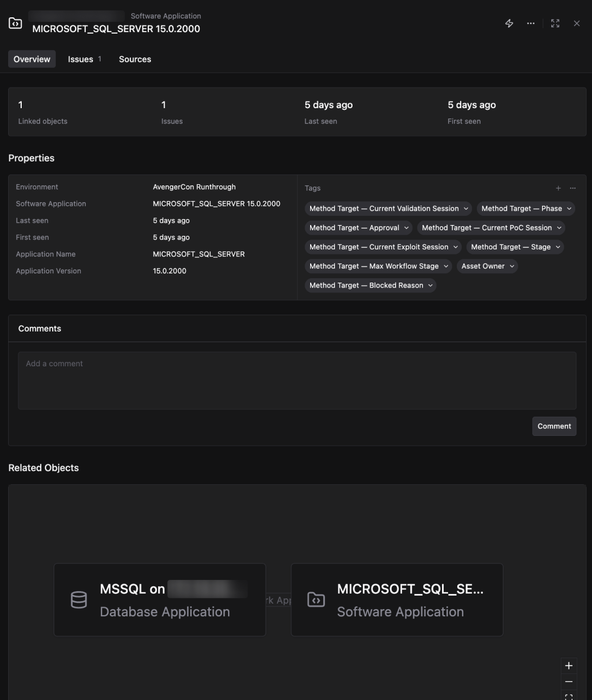
Task: Click the Last seen 5 days ago stat
Action: [x=329, y=112]
